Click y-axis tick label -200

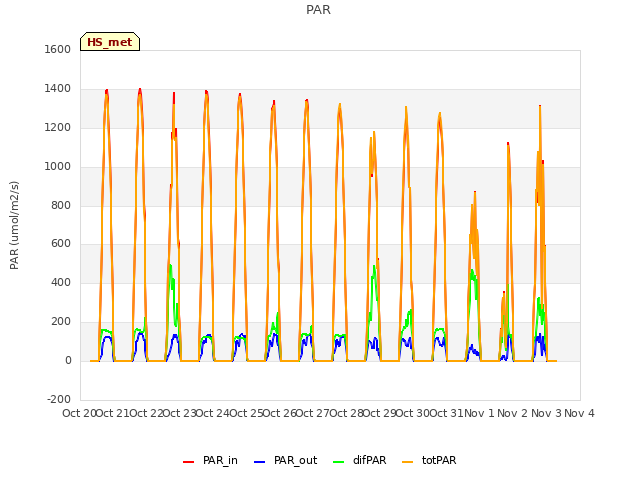pos(59,399)
